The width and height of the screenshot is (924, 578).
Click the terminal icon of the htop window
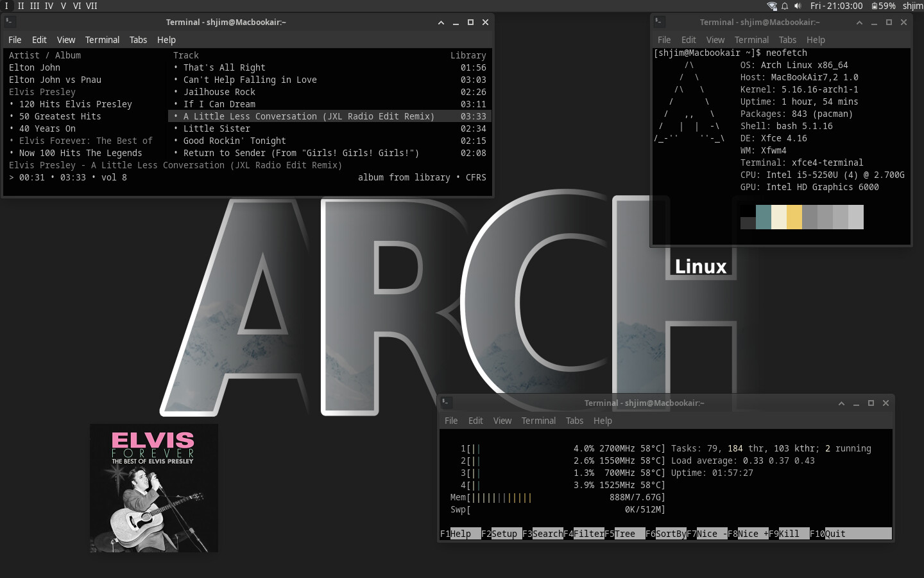tap(446, 403)
